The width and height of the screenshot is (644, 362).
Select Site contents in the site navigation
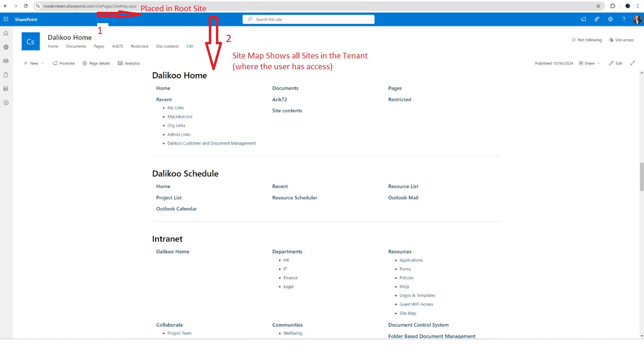click(x=167, y=46)
